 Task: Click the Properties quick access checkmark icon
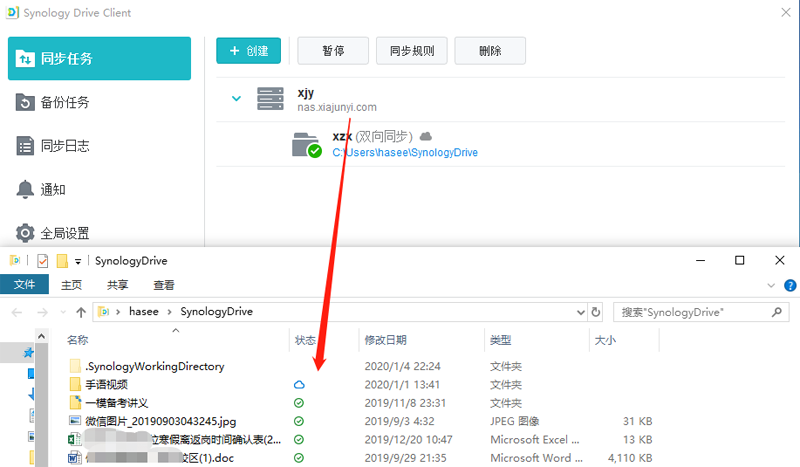(x=43, y=261)
